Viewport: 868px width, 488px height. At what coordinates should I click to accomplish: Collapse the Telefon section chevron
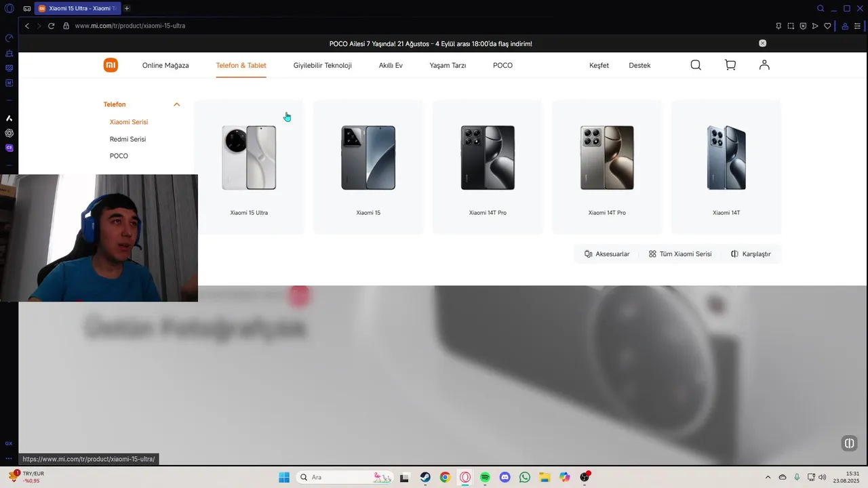[177, 104]
